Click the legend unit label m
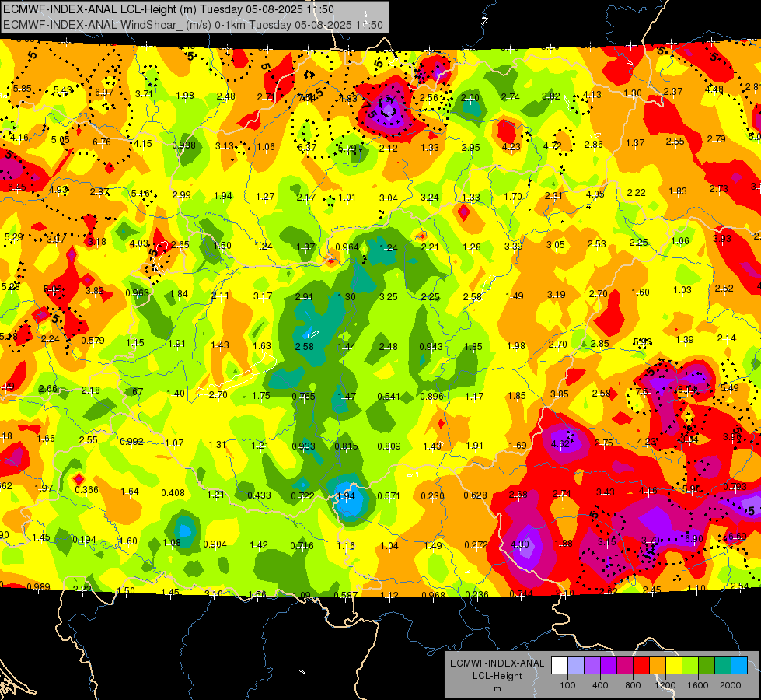 (497, 688)
